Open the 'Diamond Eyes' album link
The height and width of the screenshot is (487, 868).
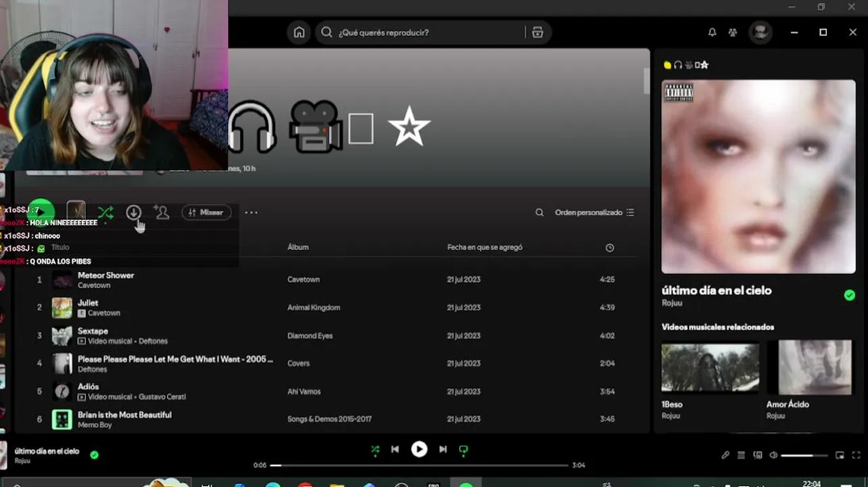pyautogui.click(x=310, y=335)
